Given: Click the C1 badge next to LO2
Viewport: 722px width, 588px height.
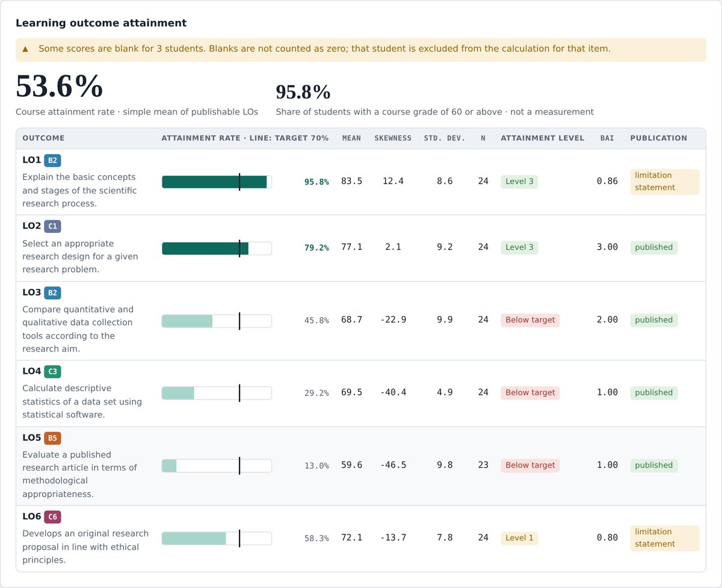Looking at the screenshot, I should pos(53,226).
